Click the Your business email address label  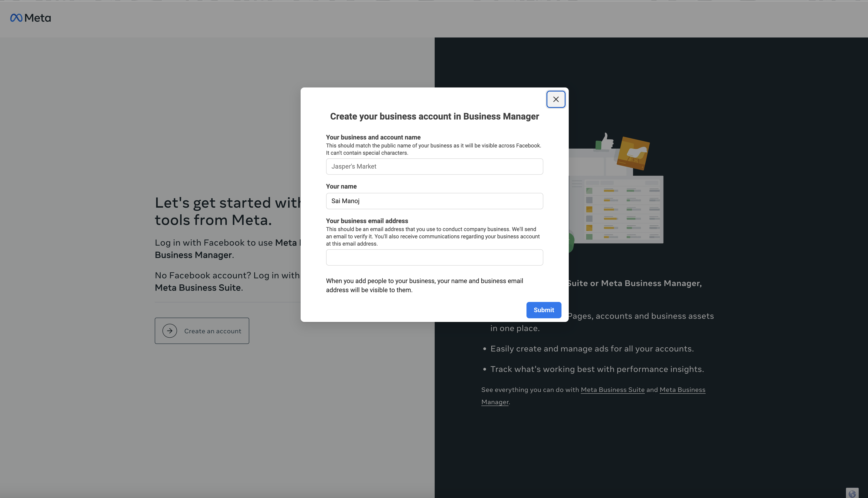point(367,221)
